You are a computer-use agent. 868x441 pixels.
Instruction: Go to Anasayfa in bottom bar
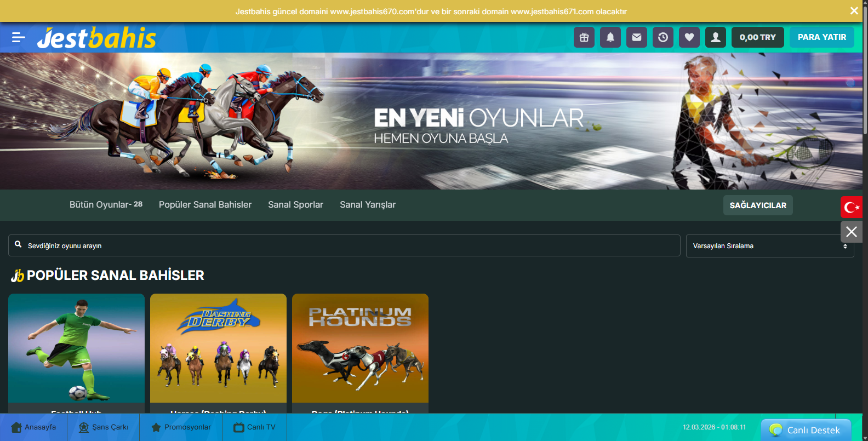[33, 427]
